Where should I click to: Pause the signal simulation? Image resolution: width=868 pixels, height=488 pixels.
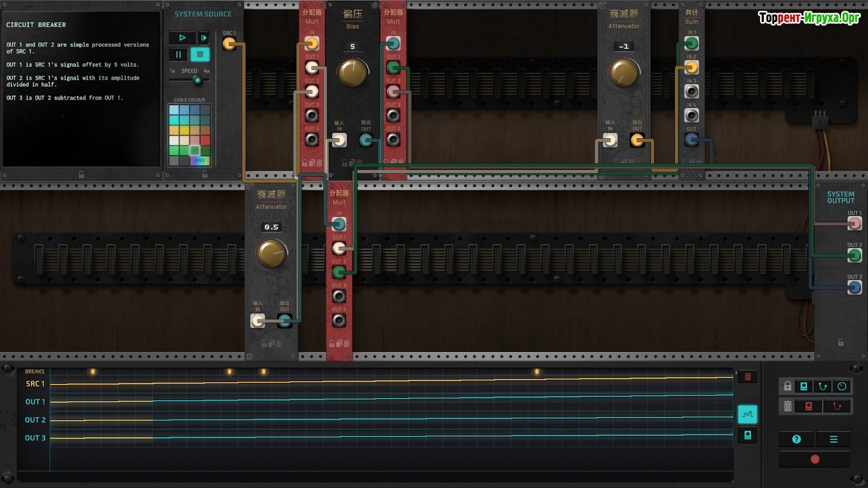coord(178,55)
